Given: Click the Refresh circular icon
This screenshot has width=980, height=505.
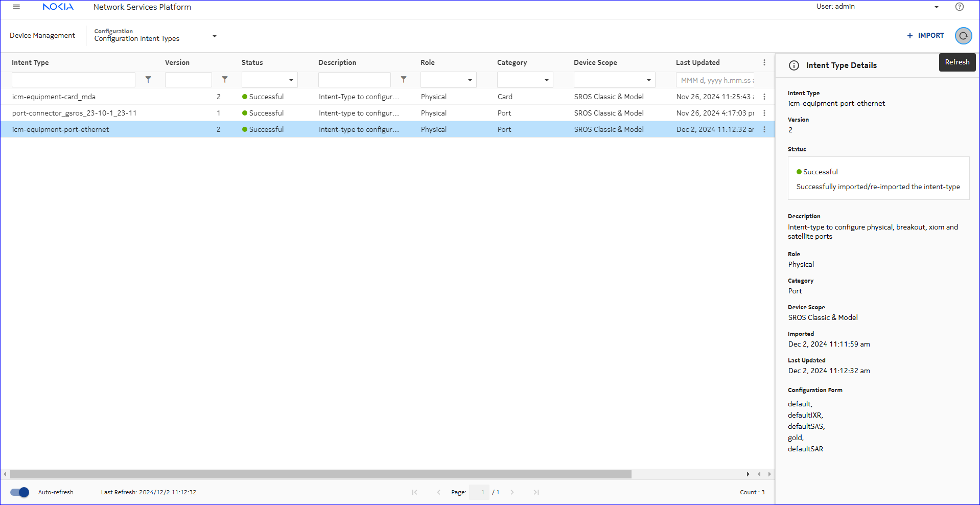Looking at the screenshot, I should (x=963, y=36).
